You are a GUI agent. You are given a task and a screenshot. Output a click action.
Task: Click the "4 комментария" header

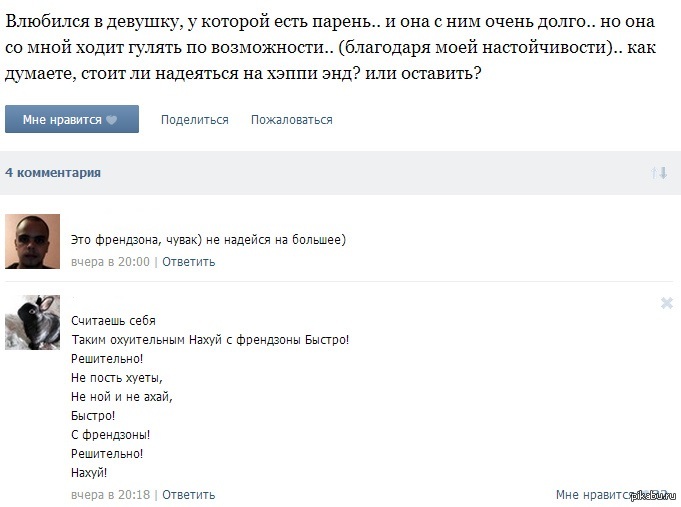click(53, 173)
